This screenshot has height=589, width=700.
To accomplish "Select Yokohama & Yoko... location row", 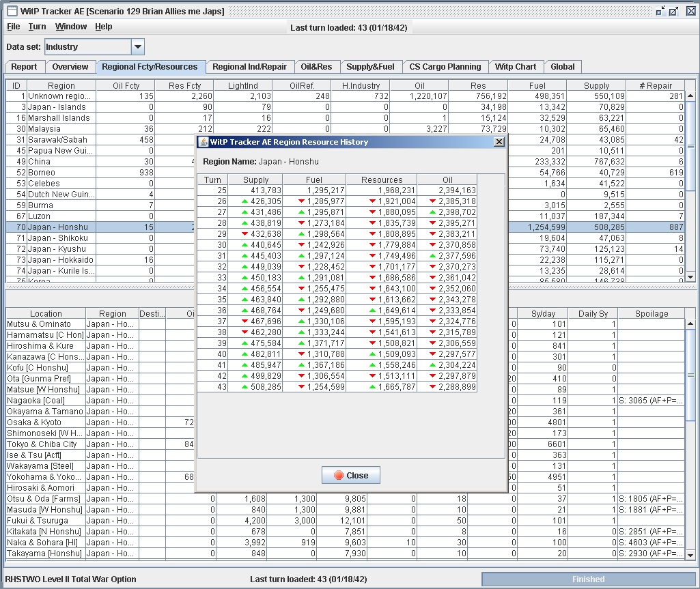I will pos(100,477).
